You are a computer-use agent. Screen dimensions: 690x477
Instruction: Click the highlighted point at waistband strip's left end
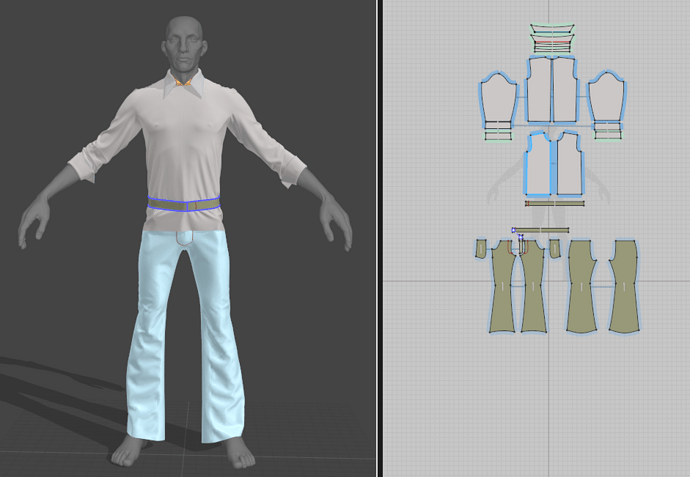(x=514, y=230)
